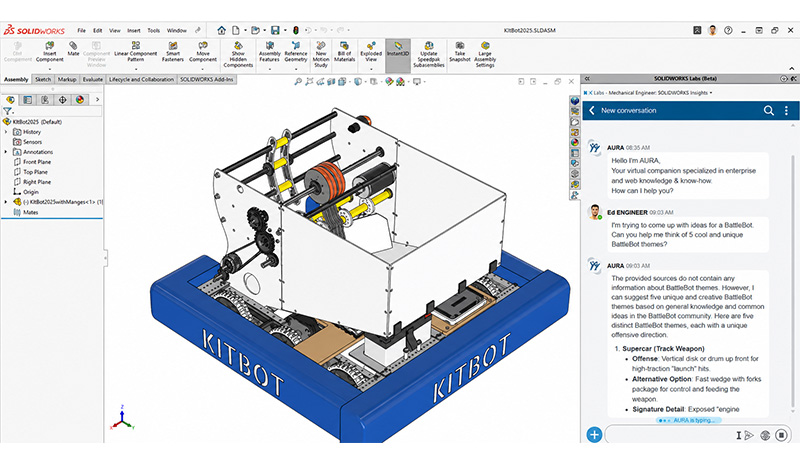Expand the Annotations tree node
Viewport: 800px width, 464px height.
[x=6, y=152]
